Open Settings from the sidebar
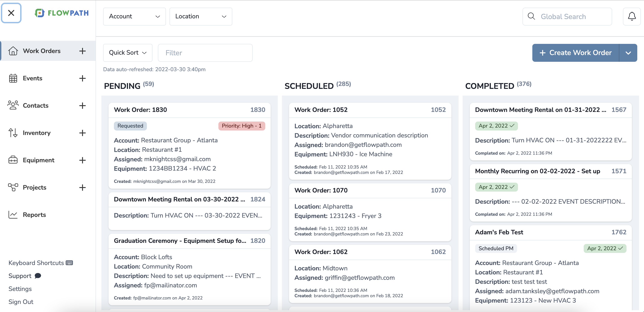Viewport: 644px width, 312px height. (20, 289)
